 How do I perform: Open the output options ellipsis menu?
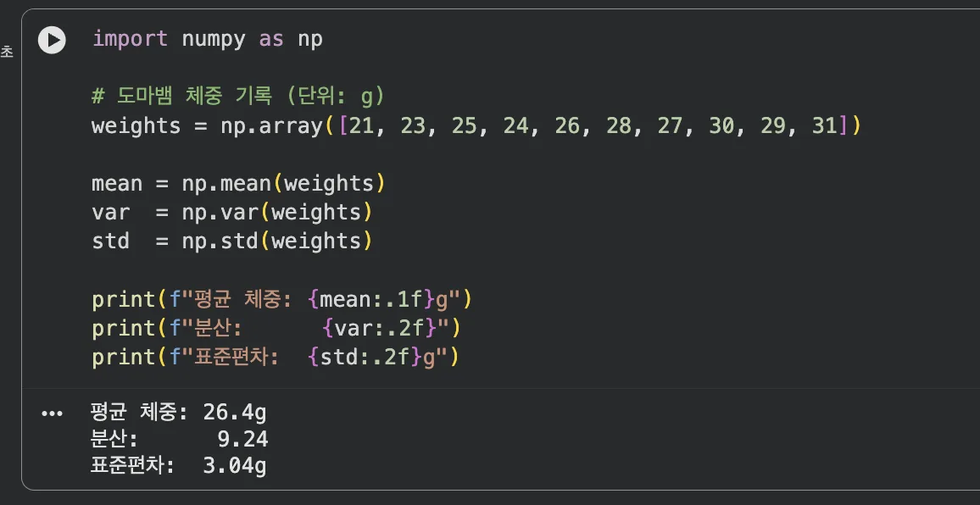pos(52,414)
